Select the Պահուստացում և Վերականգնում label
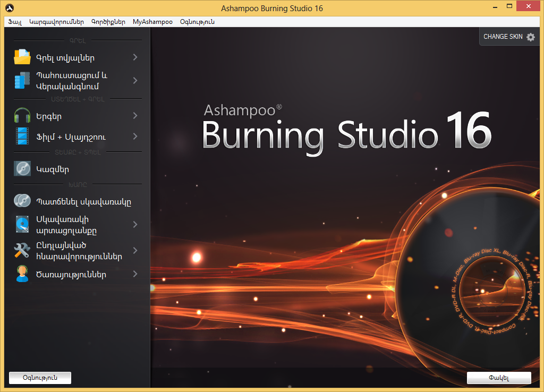The height and width of the screenshot is (392, 544). pos(72,81)
